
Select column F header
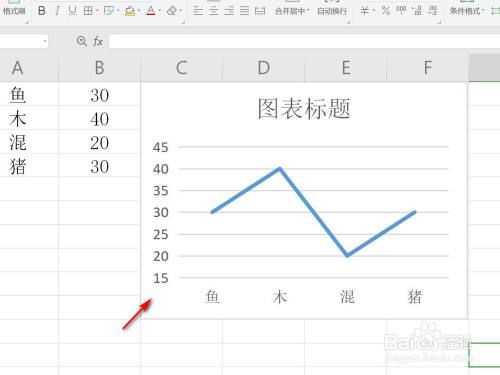click(428, 68)
